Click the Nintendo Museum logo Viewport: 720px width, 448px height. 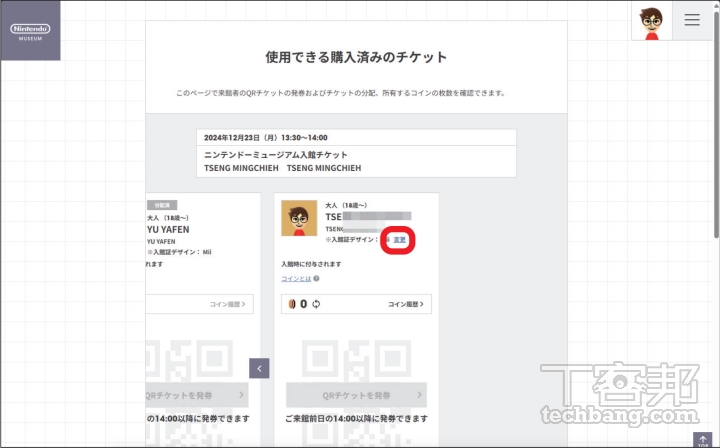point(30,31)
